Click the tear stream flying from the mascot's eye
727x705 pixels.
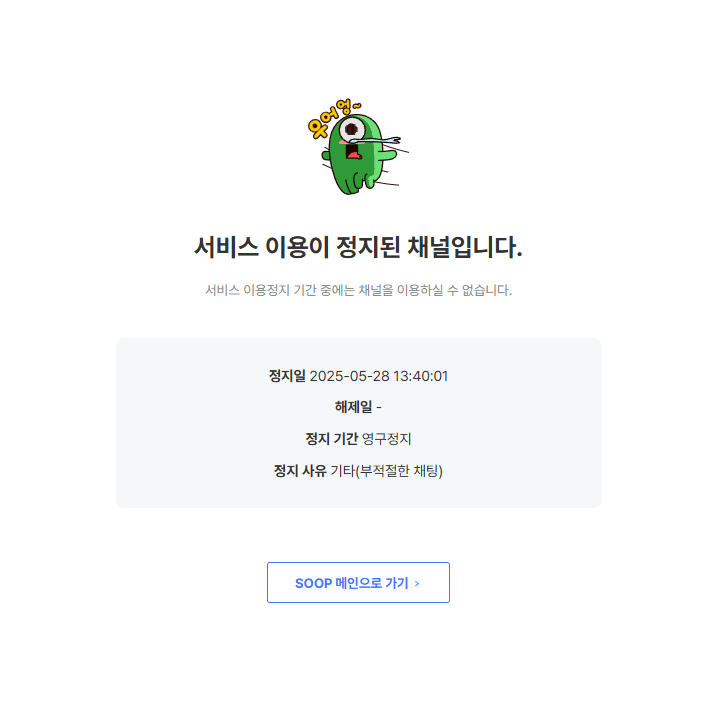click(378, 140)
